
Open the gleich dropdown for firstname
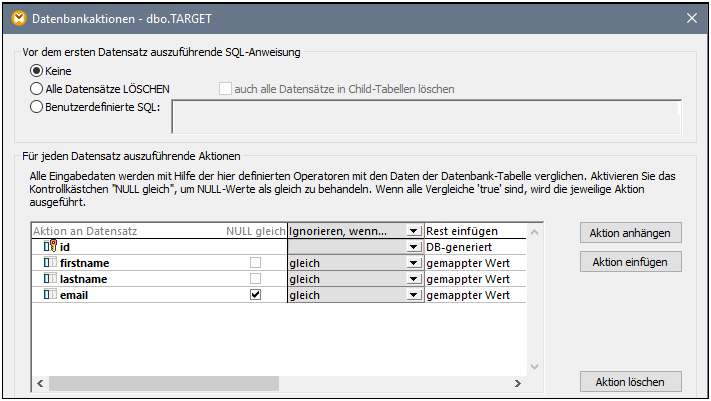click(413, 263)
